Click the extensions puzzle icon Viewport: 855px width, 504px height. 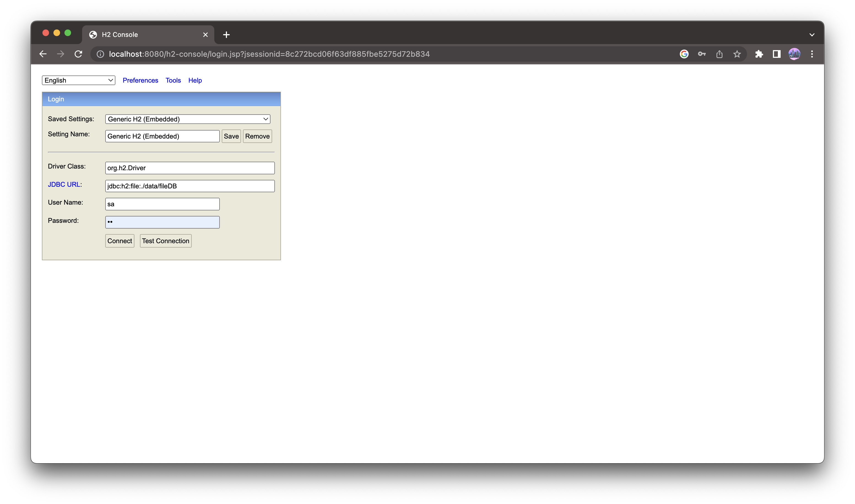coord(759,54)
